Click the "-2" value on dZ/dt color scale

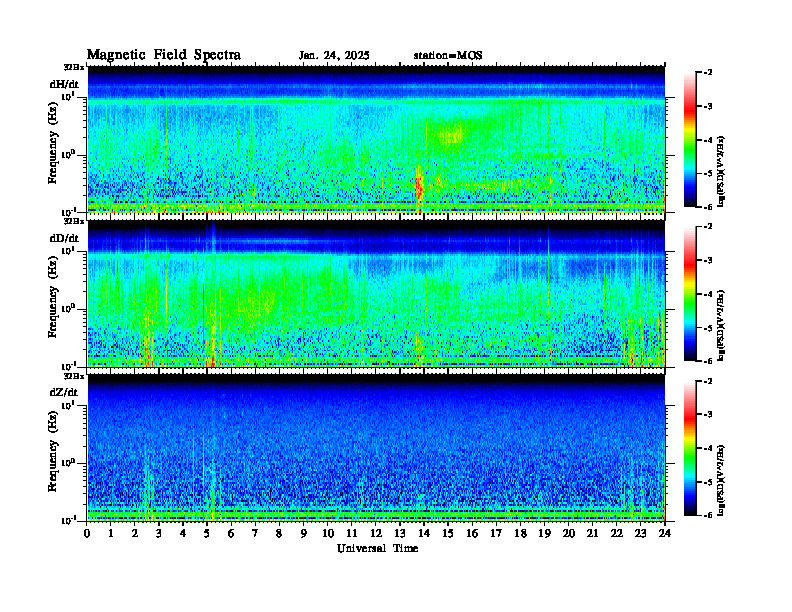pyautogui.click(x=708, y=381)
